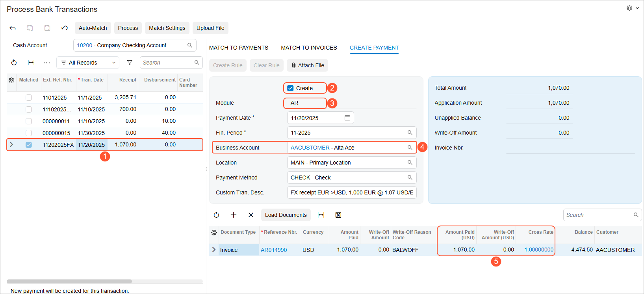644x294 pixels.
Task: Click the save disk icon
Action: point(47,28)
